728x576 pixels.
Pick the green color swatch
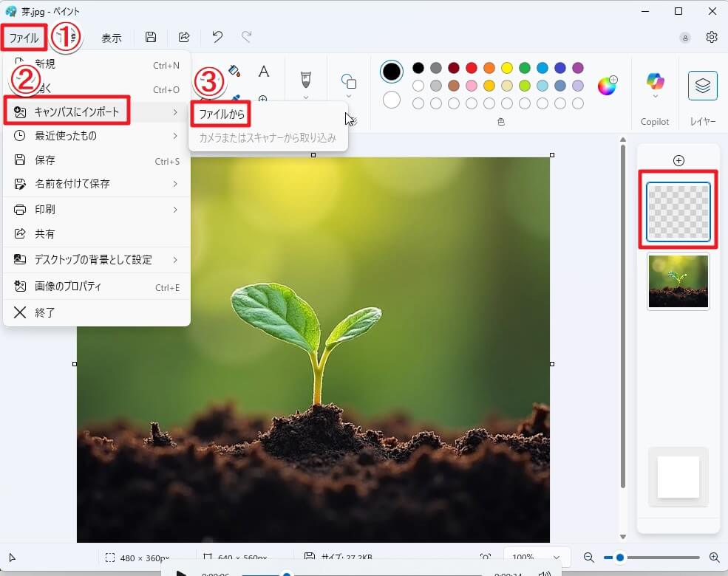525,68
